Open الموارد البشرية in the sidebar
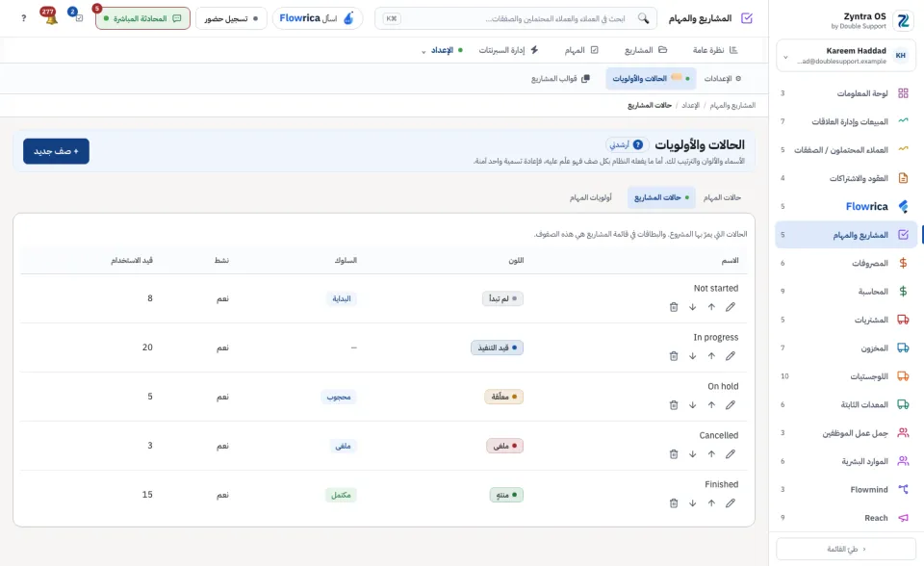The width and height of the screenshot is (924, 566). 846,461
